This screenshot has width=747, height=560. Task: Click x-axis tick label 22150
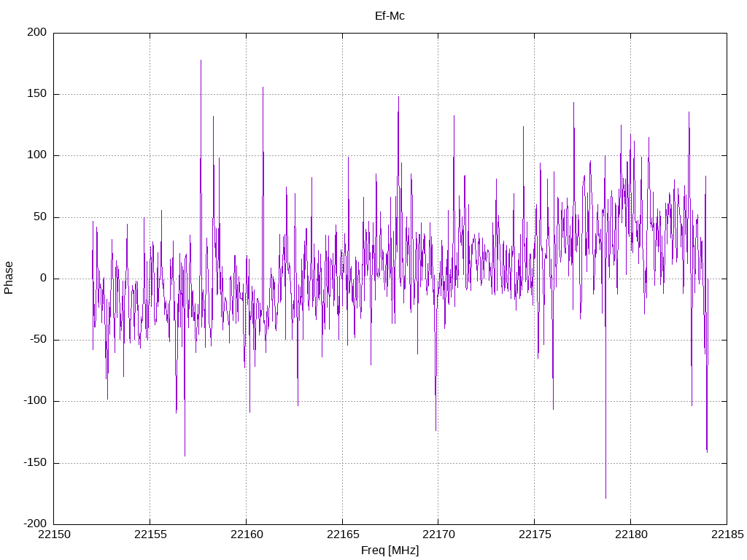pyautogui.click(x=54, y=534)
